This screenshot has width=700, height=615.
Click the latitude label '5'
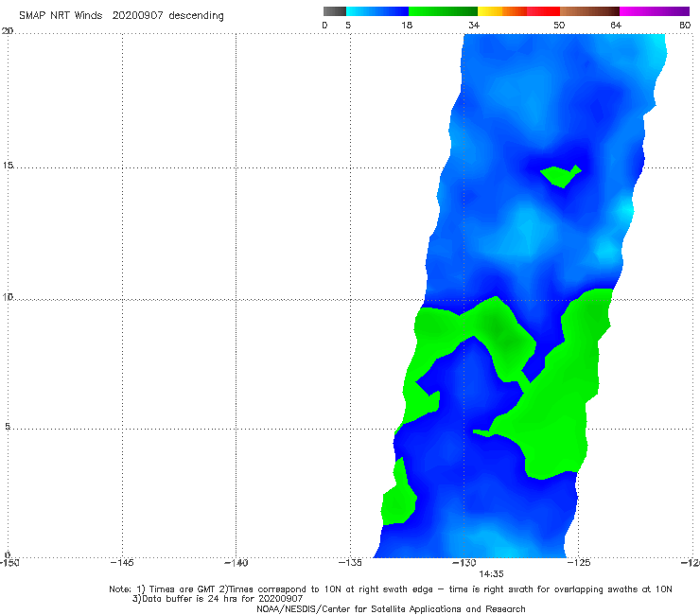pyautogui.click(x=8, y=427)
